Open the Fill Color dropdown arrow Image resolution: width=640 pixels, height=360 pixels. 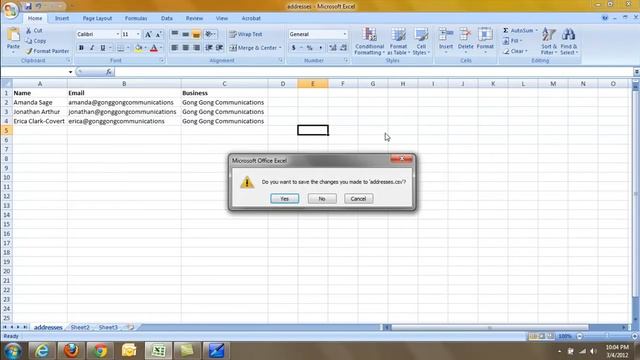[145, 48]
